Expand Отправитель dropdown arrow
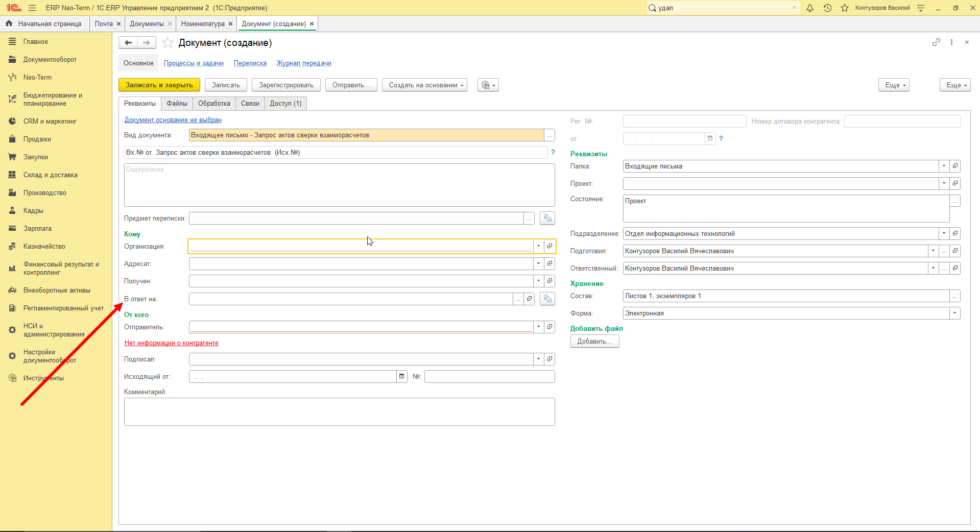 point(538,327)
